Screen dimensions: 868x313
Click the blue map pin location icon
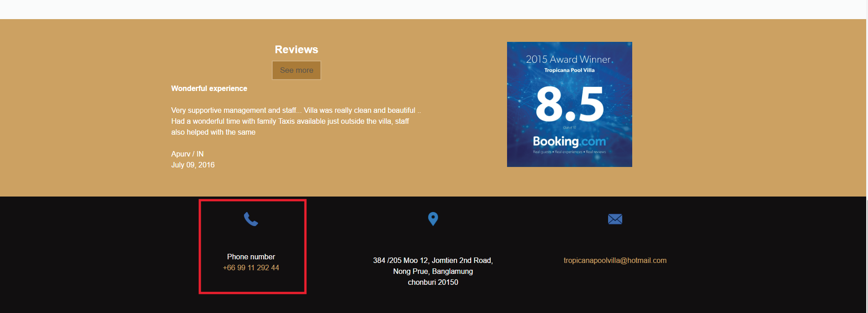point(433,219)
